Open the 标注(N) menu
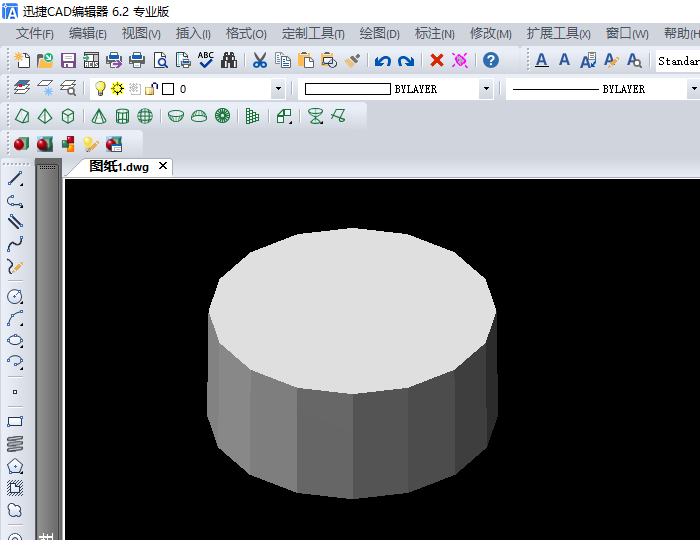Viewport: 700px width, 540px height. click(x=434, y=33)
